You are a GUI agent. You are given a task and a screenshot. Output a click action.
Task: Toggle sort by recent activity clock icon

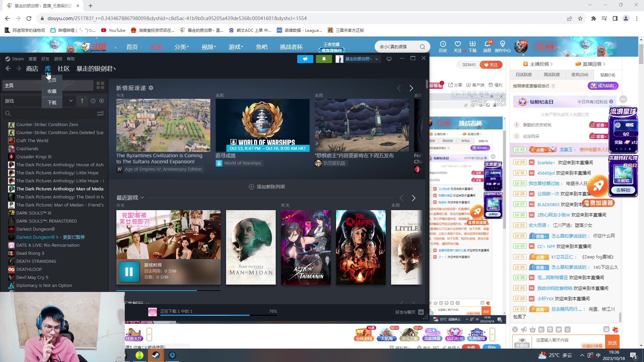pyautogui.click(x=93, y=101)
